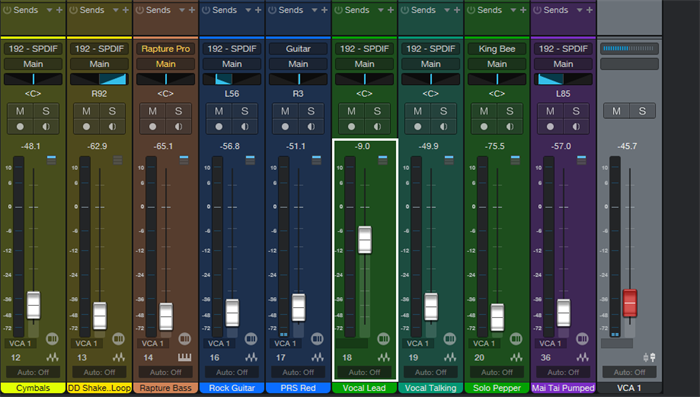Toggle monitor button on Rock Guitar channel
Image resolution: width=700 pixels, height=397 pixels.
[x=245, y=127]
